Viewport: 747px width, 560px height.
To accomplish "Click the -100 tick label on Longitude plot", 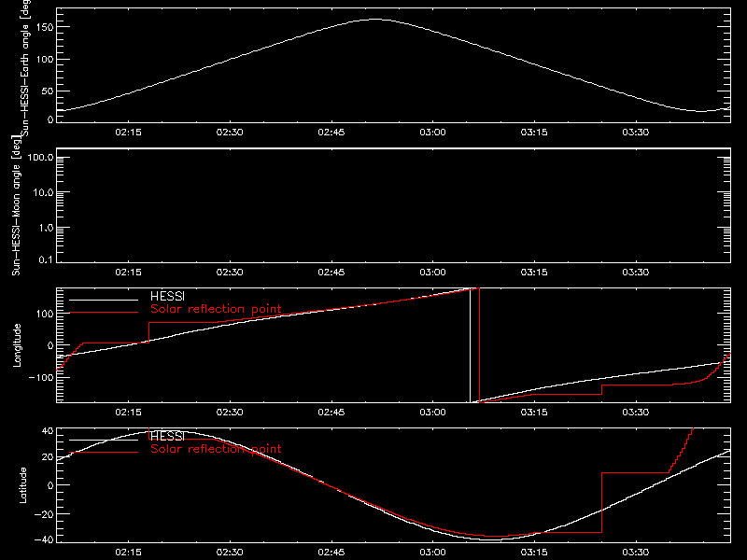I will point(40,378).
